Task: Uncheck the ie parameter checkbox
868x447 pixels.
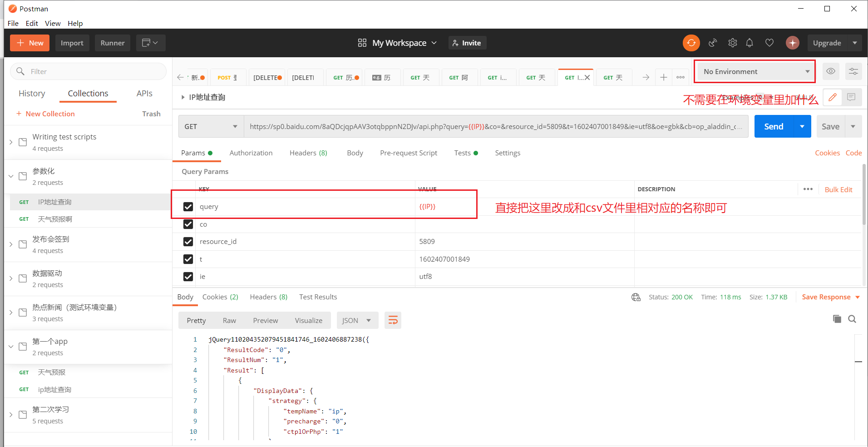Action: (x=188, y=276)
